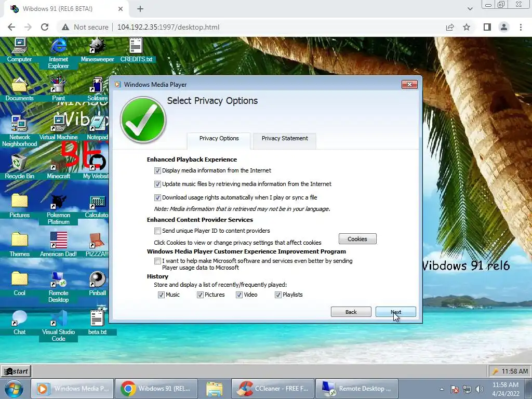Screen dimensions: 532x399
Task: Open Visual Studio Code desktop shortcut
Action: pyautogui.click(x=58, y=326)
